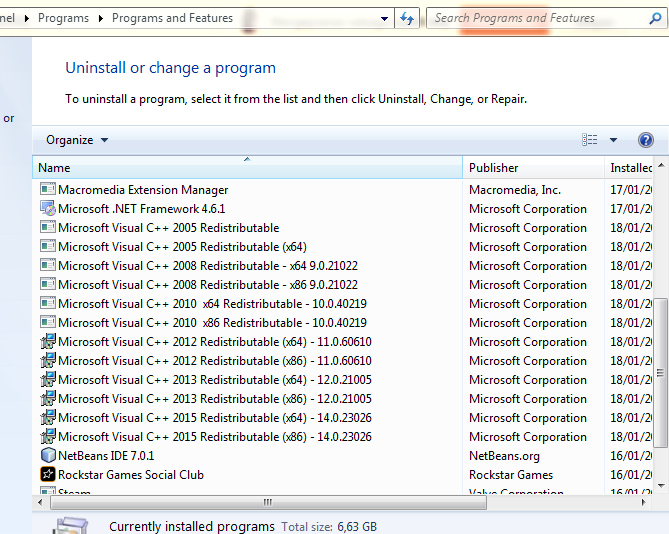Image resolution: width=669 pixels, height=534 pixels.
Task: Select Visual C++ 2010 x86 Redistributable 10.0.40219 name
Action: pos(212,322)
